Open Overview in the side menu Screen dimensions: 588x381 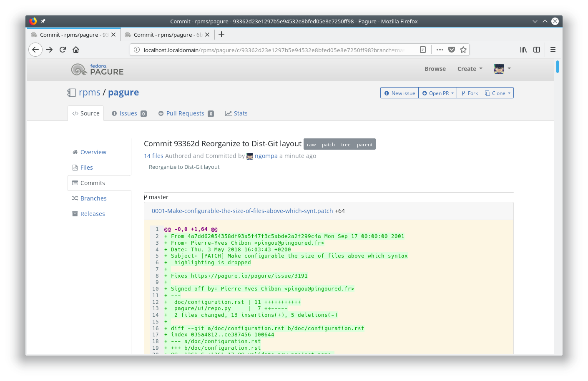89,152
